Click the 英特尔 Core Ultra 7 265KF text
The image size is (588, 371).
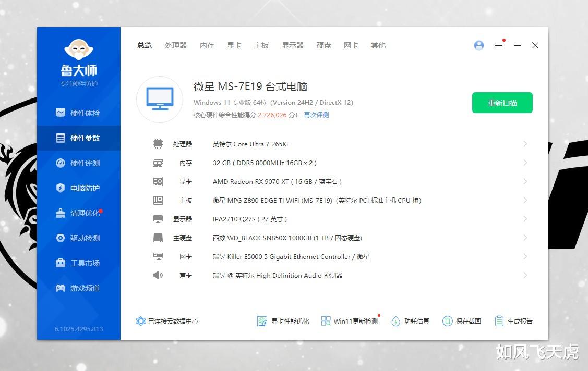[x=251, y=144]
